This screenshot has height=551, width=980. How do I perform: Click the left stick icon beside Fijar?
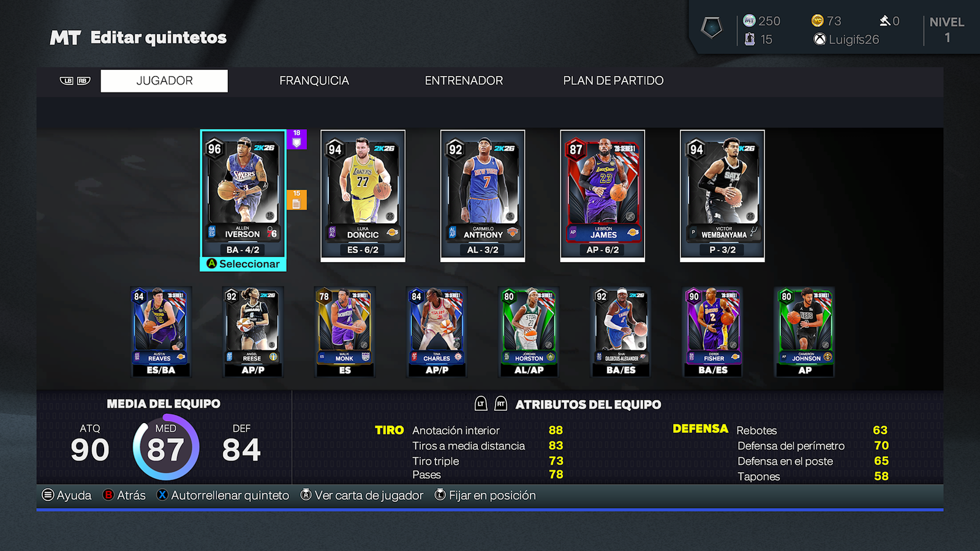pos(440,495)
